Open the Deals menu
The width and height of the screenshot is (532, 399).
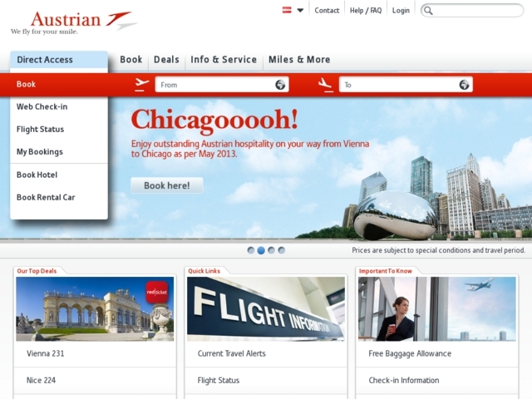[166, 59]
